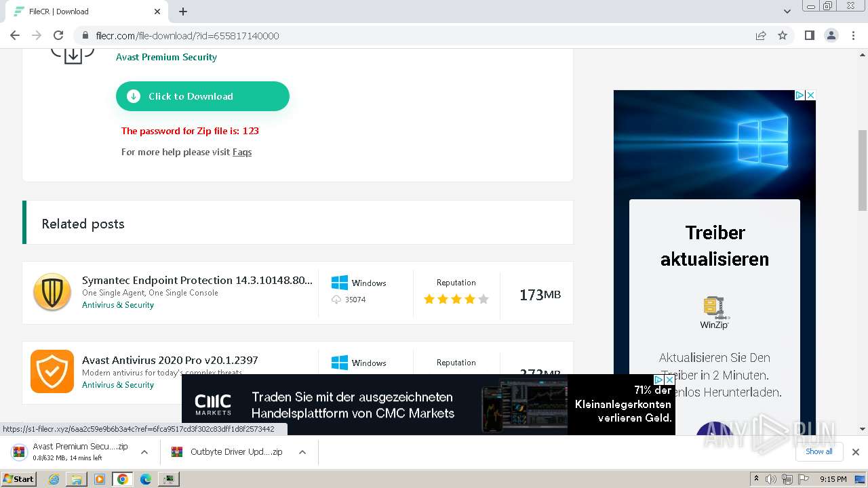Expand options for Avast Premium zip download
Viewport: 868px width, 488px height.
tap(144, 452)
